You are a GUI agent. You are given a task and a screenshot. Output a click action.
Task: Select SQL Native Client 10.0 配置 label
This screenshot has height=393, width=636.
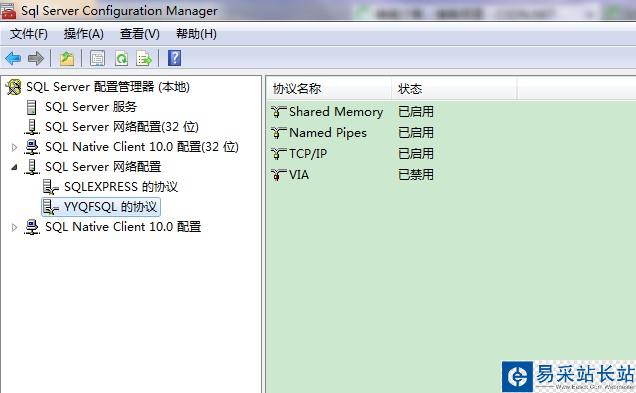point(123,227)
